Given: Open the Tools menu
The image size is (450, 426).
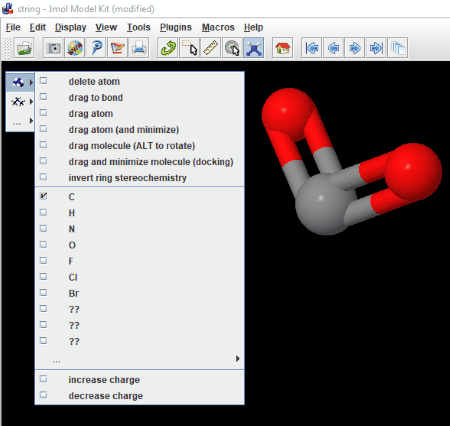Looking at the screenshot, I should click(138, 27).
